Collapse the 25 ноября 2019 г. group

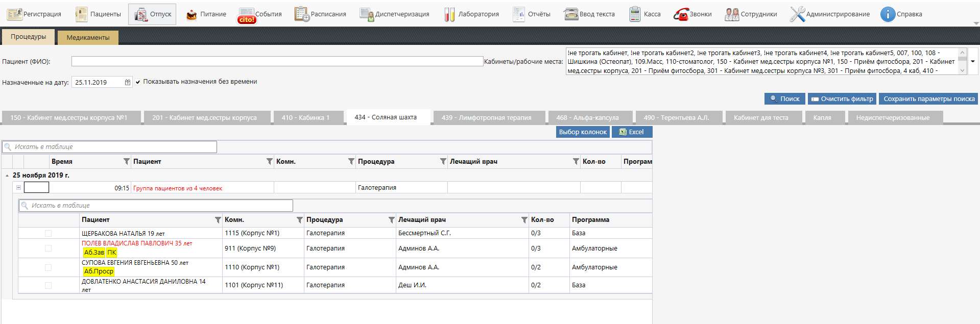click(x=7, y=176)
